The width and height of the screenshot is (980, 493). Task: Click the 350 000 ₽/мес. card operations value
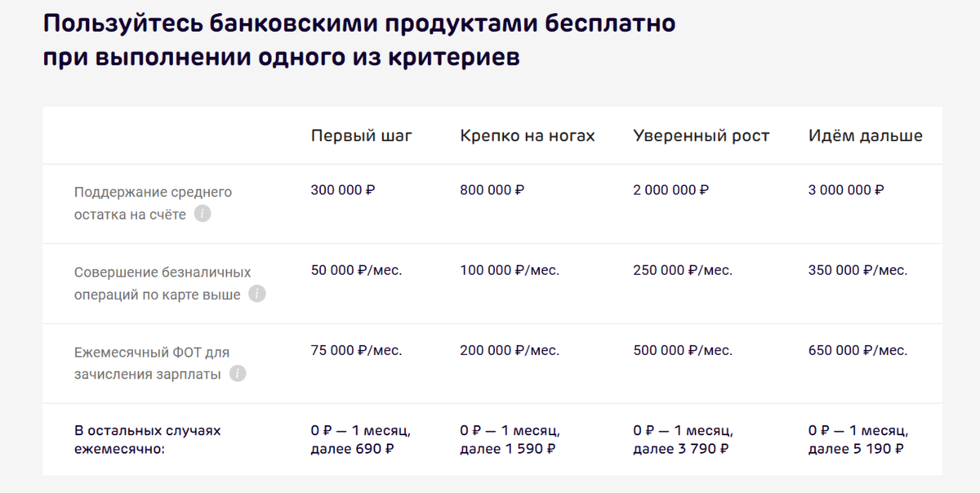(857, 270)
